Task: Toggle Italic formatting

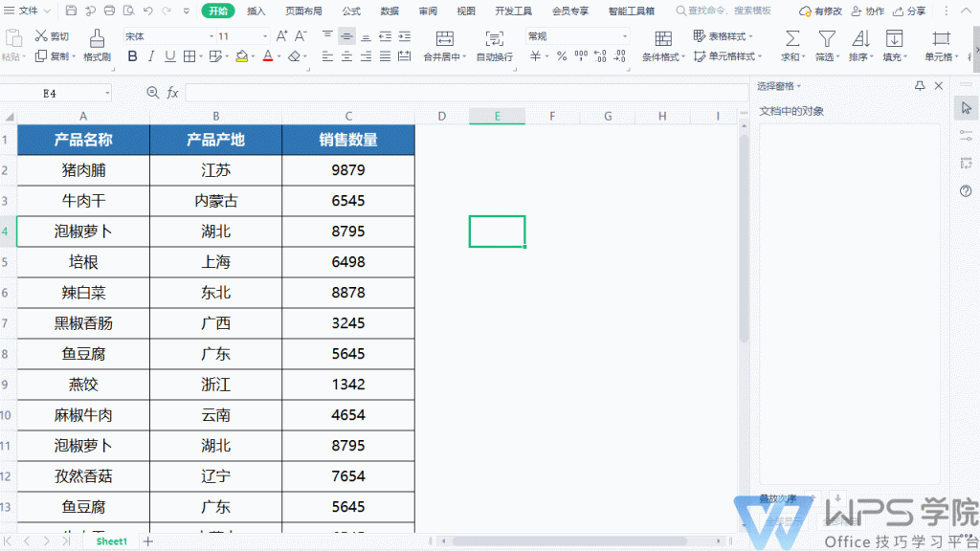Action: point(151,56)
